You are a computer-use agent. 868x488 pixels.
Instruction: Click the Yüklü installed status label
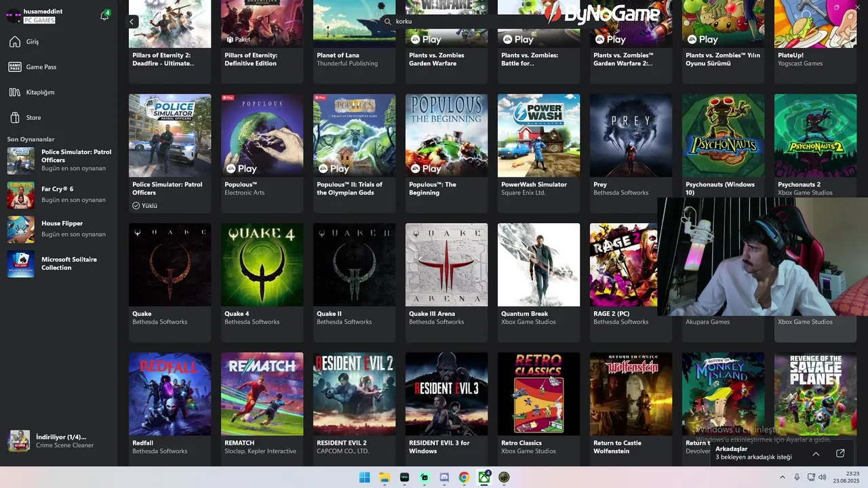(145, 205)
